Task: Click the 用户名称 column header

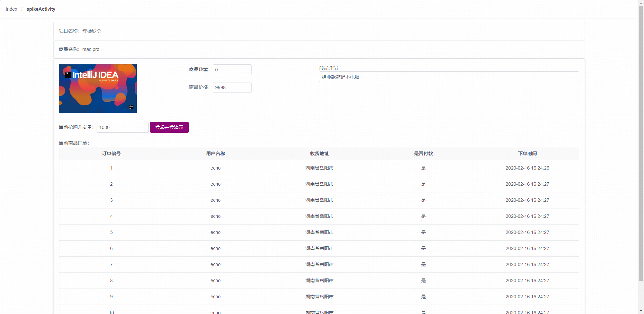Action: tap(215, 153)
